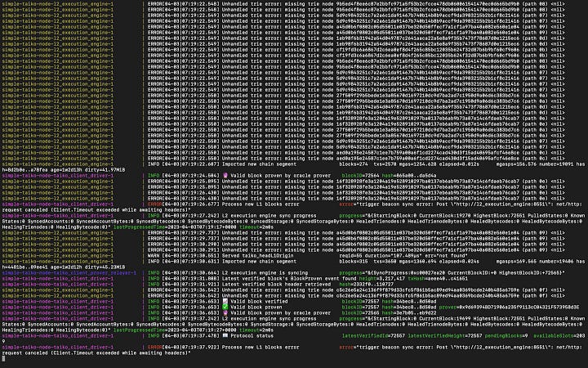
Task: Click the 'number=19091' value
Action: click(556, 164)
